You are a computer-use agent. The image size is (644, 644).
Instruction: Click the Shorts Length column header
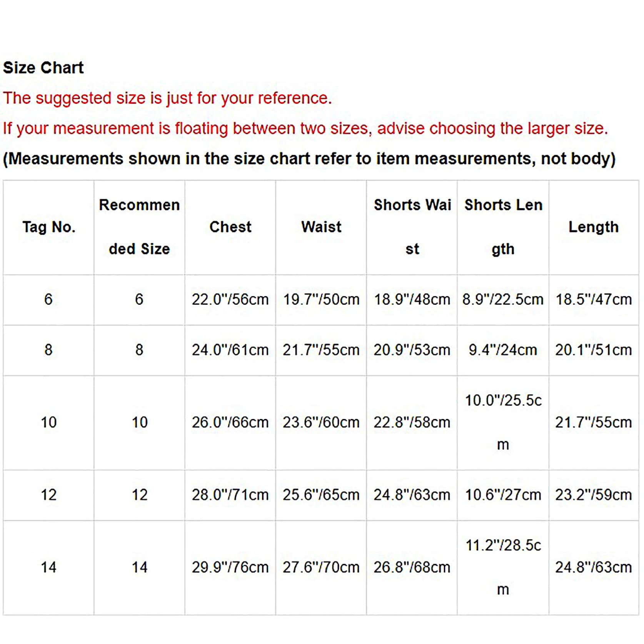(x=503, y=227)
